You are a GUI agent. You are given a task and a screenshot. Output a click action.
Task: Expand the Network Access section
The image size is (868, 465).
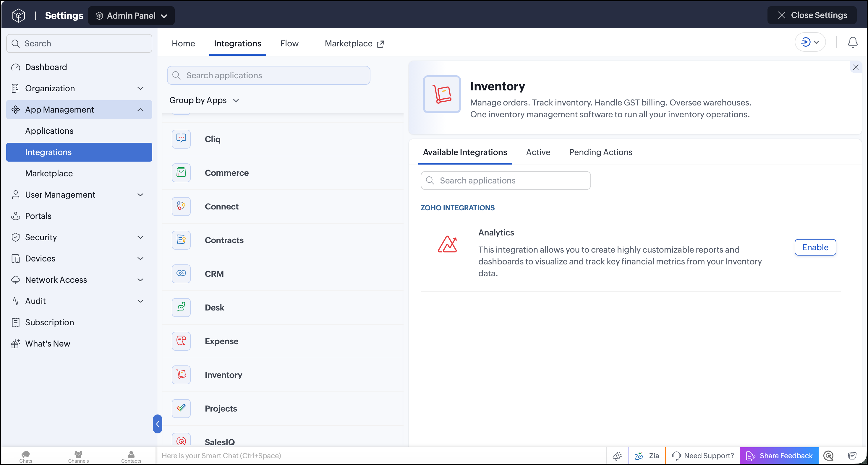[140, 280]
